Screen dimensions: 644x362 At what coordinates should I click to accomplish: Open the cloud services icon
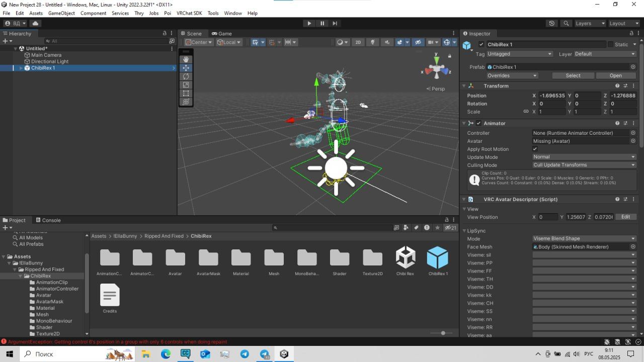(x=35, y=23)
